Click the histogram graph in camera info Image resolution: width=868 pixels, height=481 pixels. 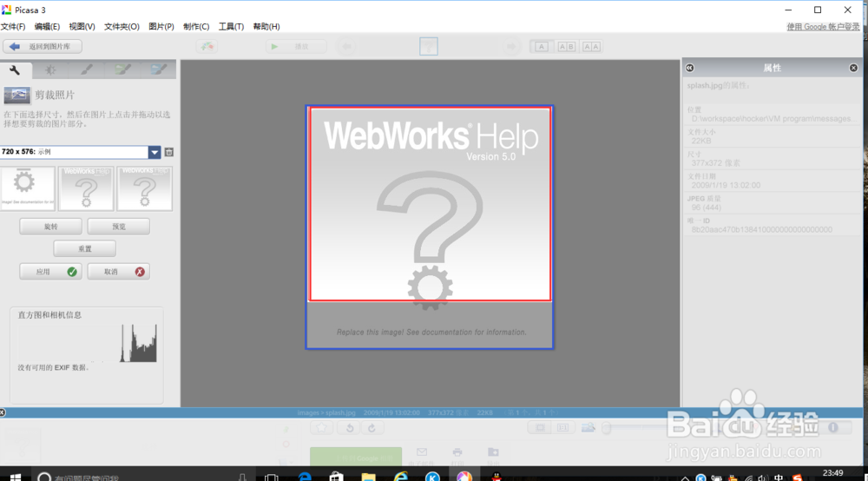point(88,343)
